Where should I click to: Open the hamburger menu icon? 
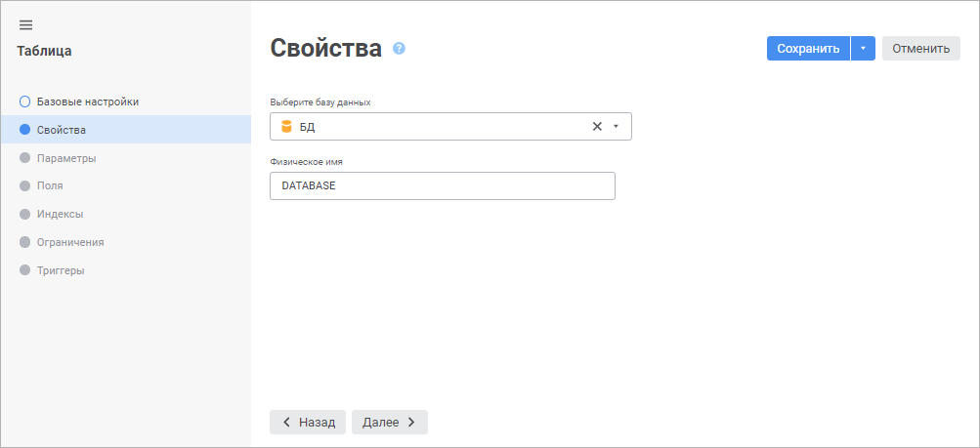click(x=25, y=25)
